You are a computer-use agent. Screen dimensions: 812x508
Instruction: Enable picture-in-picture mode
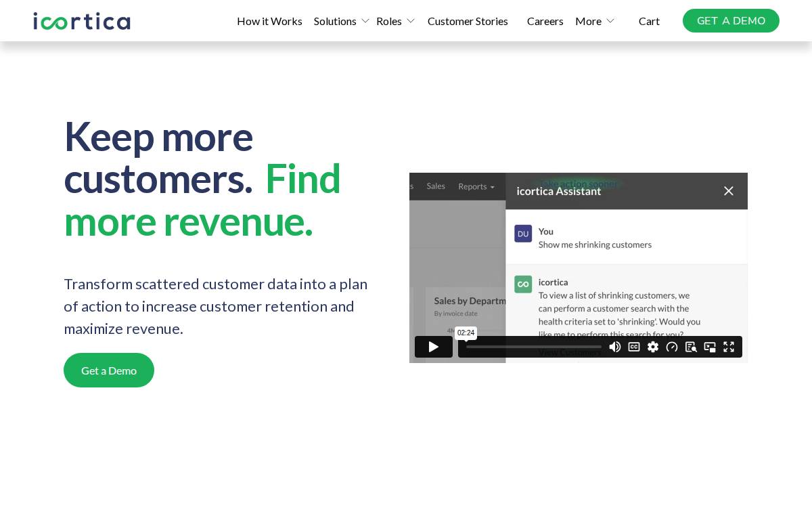710,347
